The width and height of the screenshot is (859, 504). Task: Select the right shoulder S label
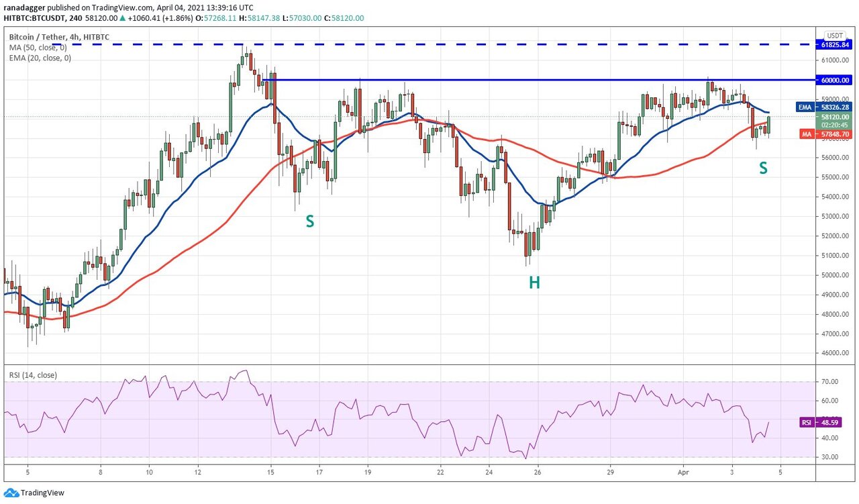(763, 169)
